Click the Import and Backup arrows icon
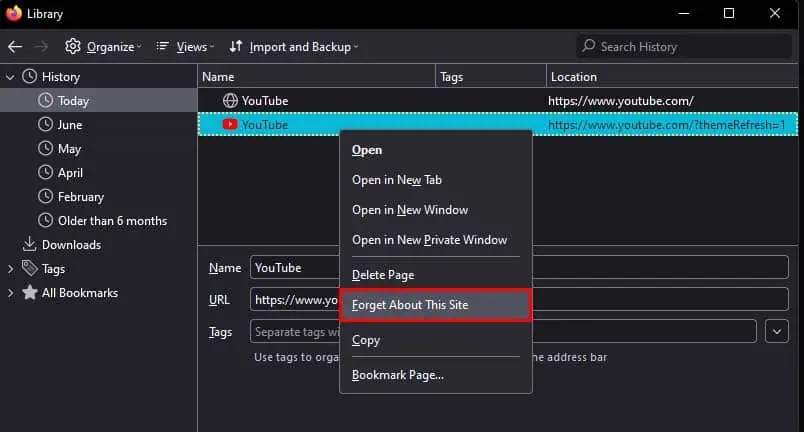The image size is (804, 432). click(x=235, y=47)
